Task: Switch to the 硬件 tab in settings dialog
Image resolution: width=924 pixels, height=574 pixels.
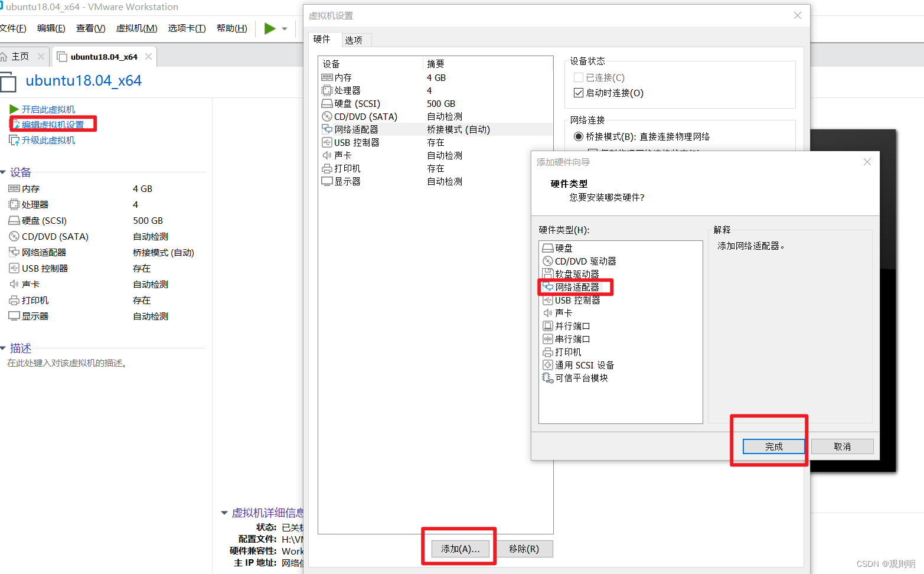Action: [322, 40]
